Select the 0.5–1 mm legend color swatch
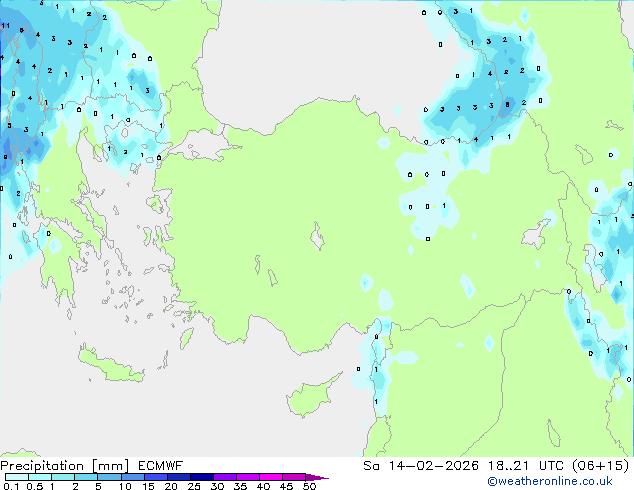This screenshot has width=634, height=490. tap(40, 477)
